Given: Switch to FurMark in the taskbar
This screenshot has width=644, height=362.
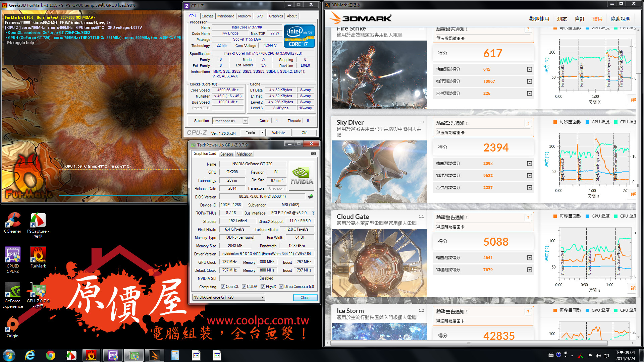Looking at the screenshot, I should pyautogui.click(x=91, y=355).
